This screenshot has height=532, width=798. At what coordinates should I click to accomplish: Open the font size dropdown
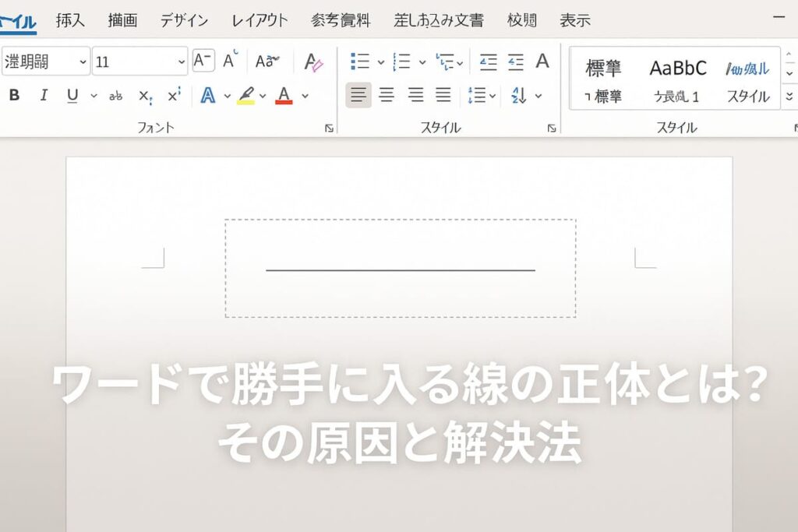tap(182, 62)
